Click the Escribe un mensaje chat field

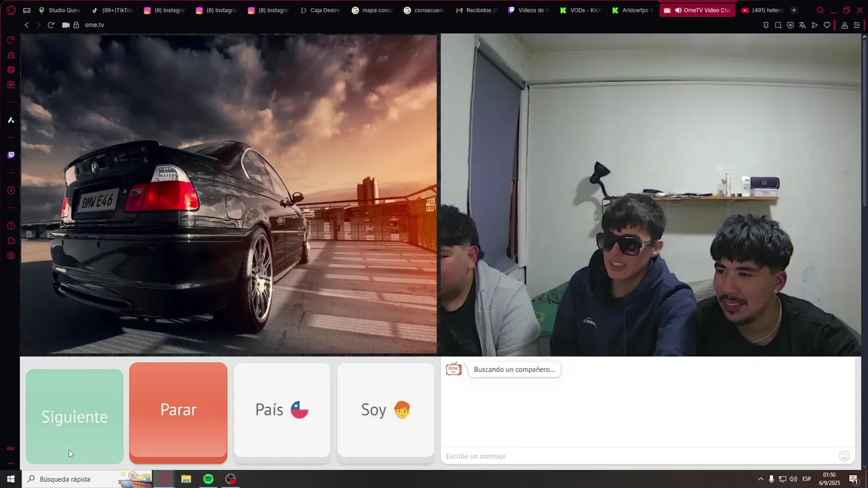pyautogui.click(x=639, y=456)
